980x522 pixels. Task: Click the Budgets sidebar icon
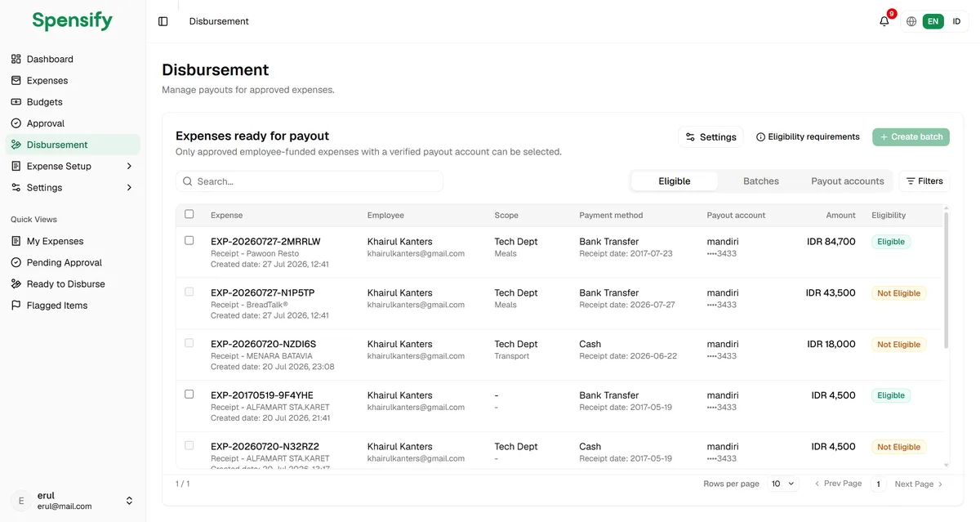pyautogui.click(x=16, y=102)
